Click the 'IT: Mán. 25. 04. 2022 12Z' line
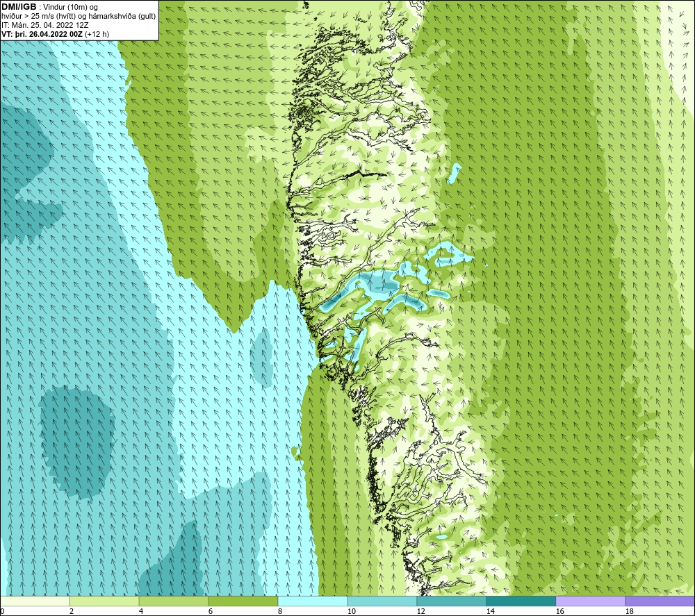 (45, 25)
